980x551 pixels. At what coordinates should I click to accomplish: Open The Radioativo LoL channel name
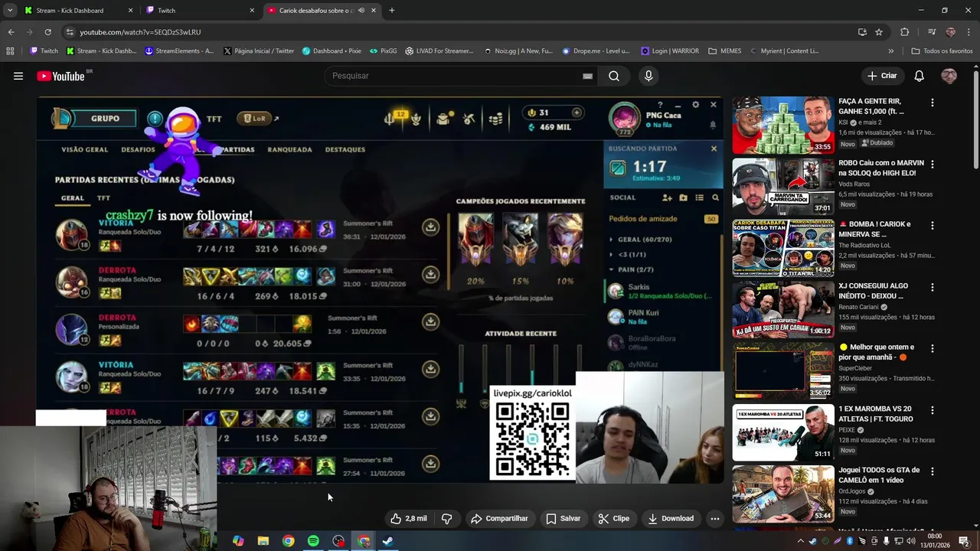pos(864,245)
